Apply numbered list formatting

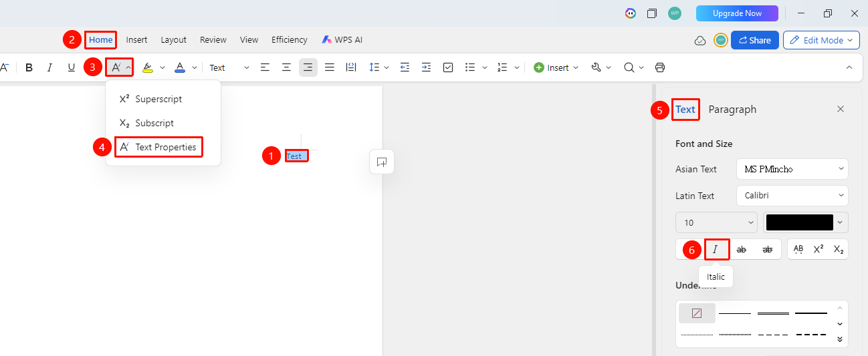click(x=503, y=67)
